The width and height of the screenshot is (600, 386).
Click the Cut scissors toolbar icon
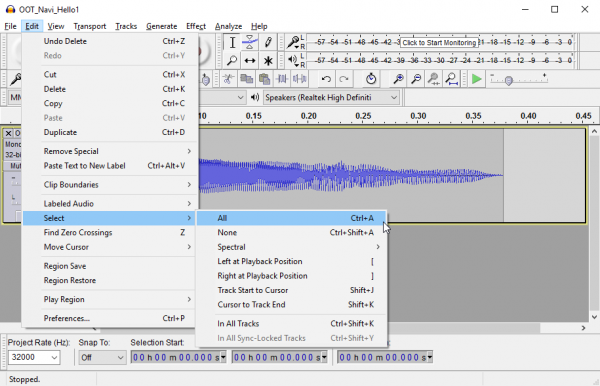tap(228, 79)
